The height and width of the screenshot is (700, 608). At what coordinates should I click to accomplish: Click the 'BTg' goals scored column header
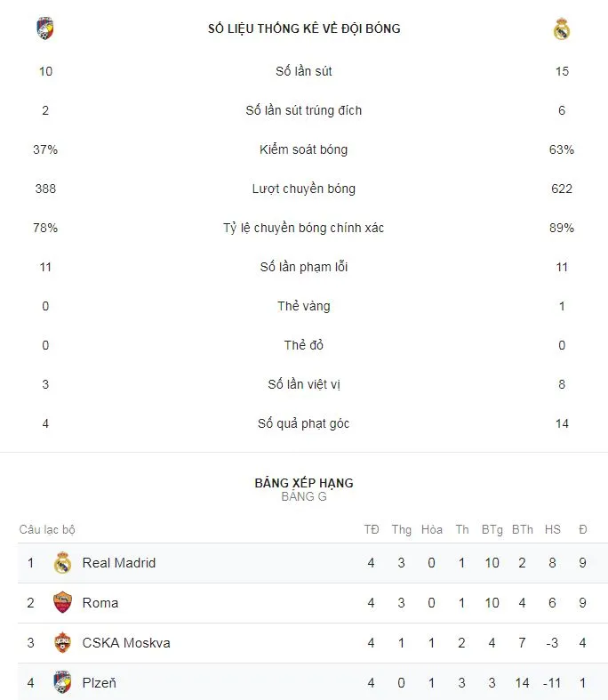tap(492, 529)
